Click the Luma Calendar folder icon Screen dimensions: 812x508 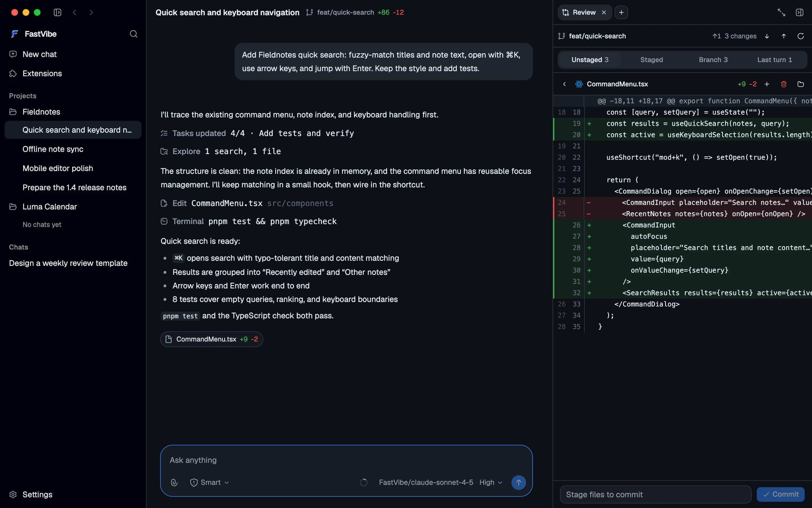(13, 207)
